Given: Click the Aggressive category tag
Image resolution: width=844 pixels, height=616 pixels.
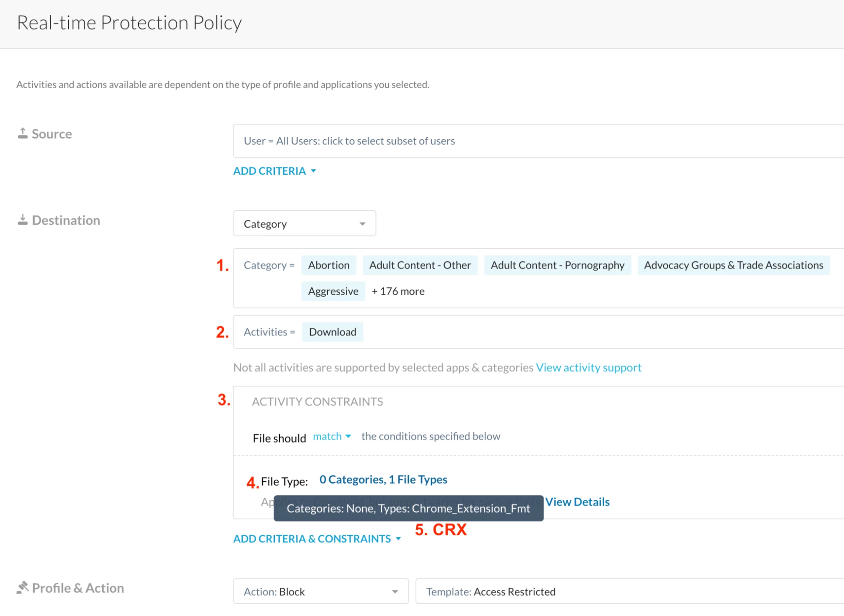Looking at the screenshot, I should (x=333, y=291).
